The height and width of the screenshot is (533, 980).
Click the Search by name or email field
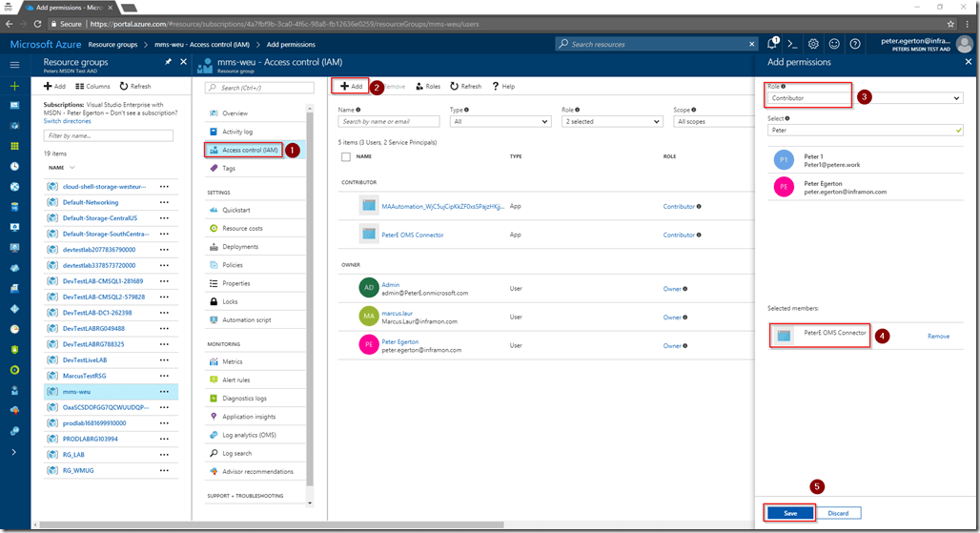[x=389, y=122]
